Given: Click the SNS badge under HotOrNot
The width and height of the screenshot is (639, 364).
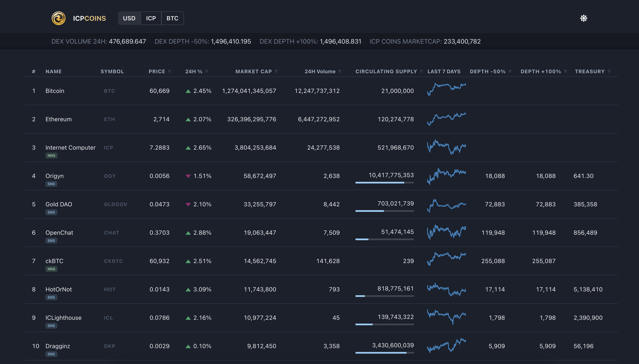Looking at the screenshot, I should click(51, 298).
